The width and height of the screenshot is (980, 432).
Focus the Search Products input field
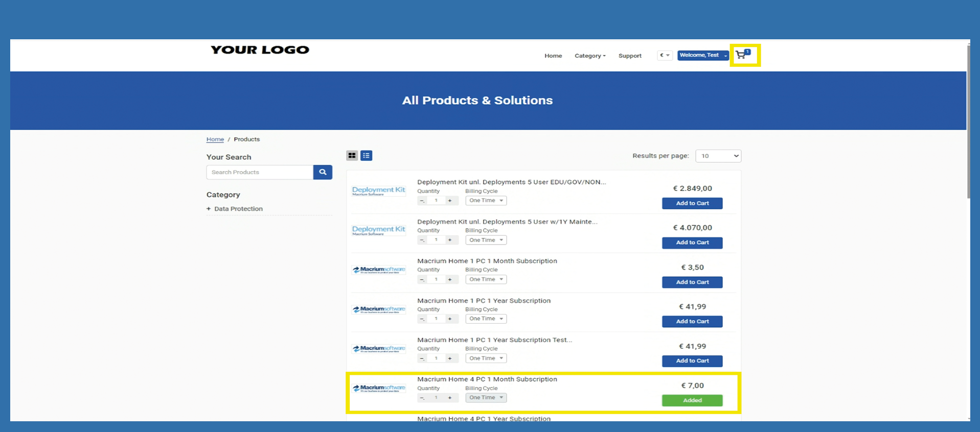coord(260,172)
